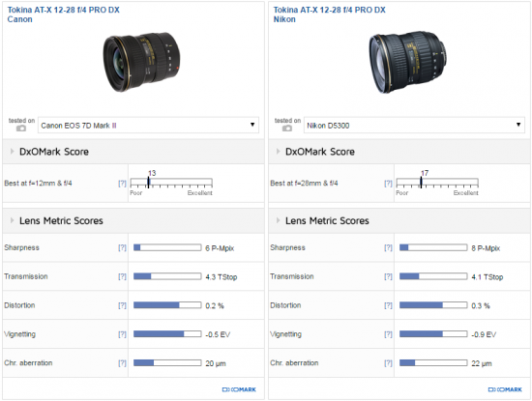Click the '22 µm' chromatic aberration value
This screenshot has height=401, width=532.
coord(482,363)
